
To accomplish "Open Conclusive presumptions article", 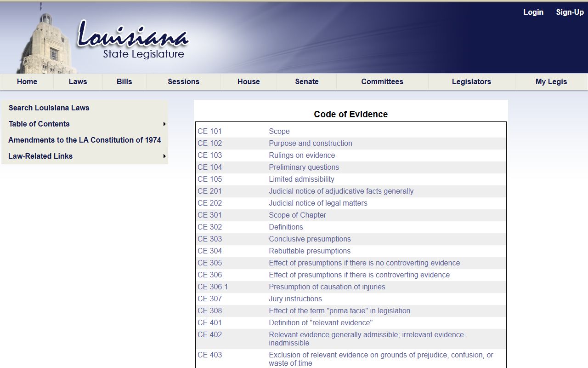I will [310, 239].
